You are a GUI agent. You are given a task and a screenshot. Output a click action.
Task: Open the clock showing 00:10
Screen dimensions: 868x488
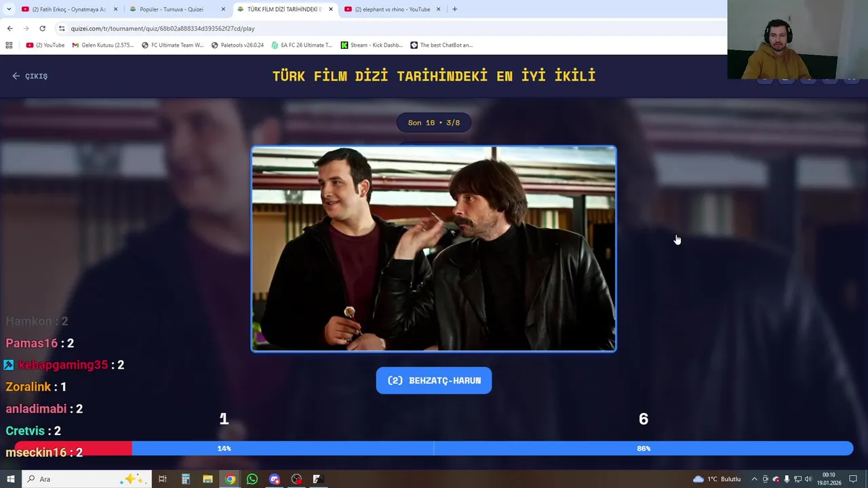829,479
